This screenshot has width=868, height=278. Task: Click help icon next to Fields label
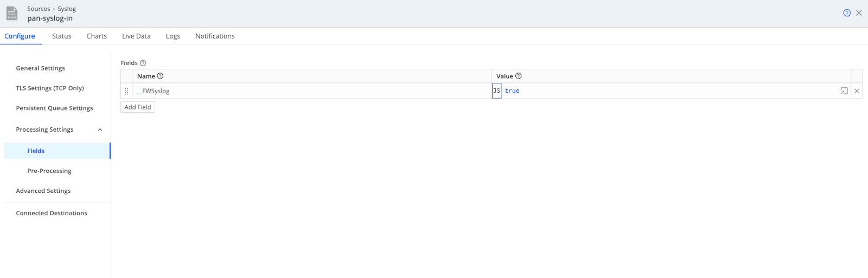(x=143, y=63)
